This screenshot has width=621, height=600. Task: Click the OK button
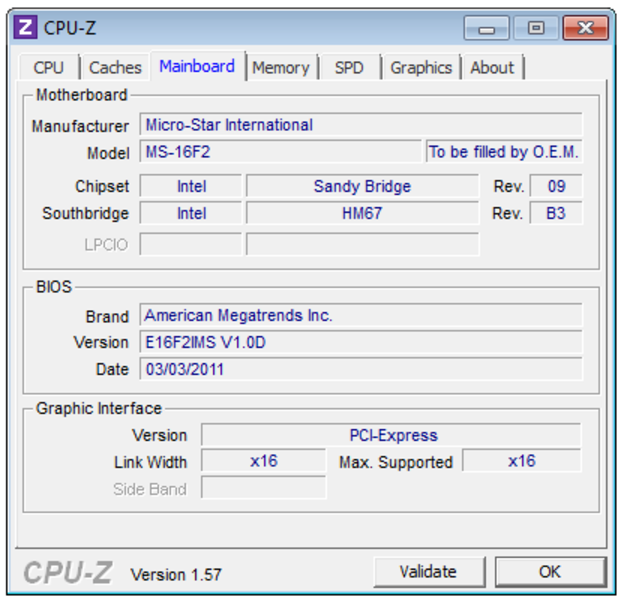pos(550,572)
